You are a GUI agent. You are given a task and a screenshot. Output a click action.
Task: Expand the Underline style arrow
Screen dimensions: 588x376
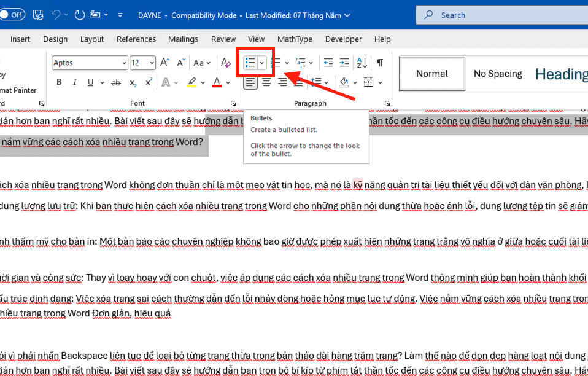coord(102,82)
